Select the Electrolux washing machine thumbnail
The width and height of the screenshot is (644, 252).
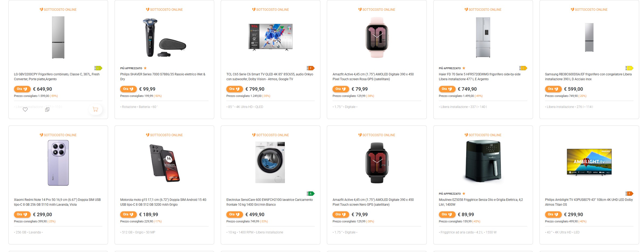pos(270,162)
